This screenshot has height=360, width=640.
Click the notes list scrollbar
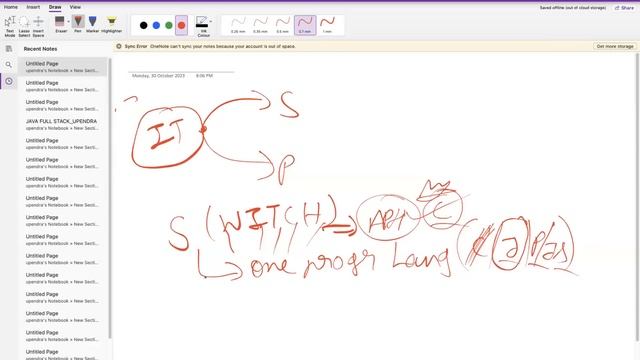(x=110, y=198)
